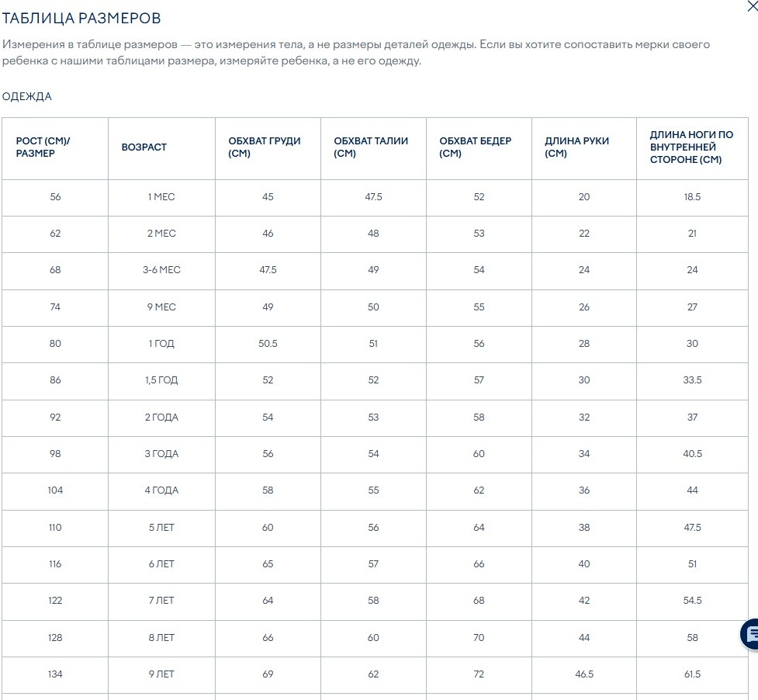Click the ДЛИНА РУКИ column header

coord(584,148)
